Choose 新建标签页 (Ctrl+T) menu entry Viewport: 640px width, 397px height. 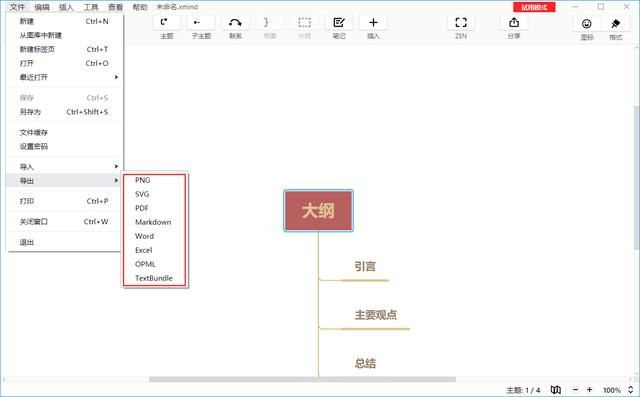click(x=64, y=49)
